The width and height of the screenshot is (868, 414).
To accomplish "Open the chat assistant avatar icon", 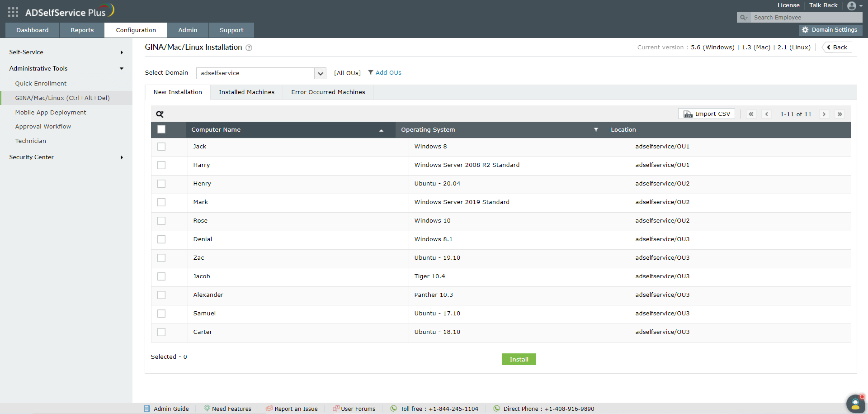I will click(855, 404).
